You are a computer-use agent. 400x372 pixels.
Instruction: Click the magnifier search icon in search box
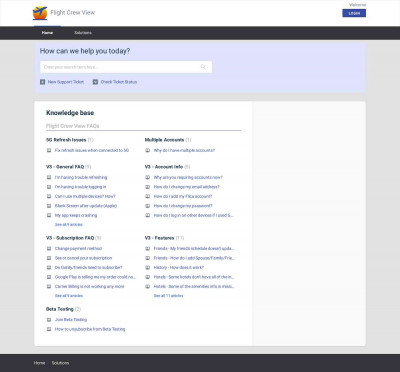click(x=203, y=67)
